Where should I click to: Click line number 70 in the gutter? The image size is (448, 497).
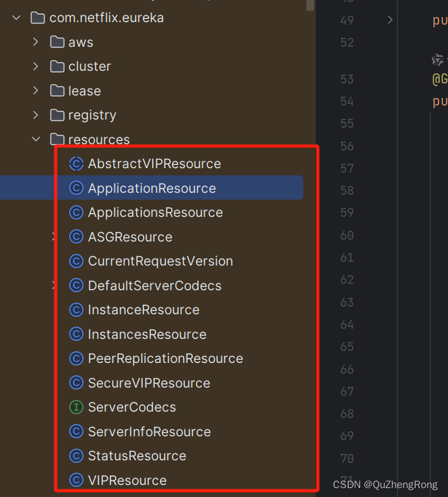tap(347, 458)
